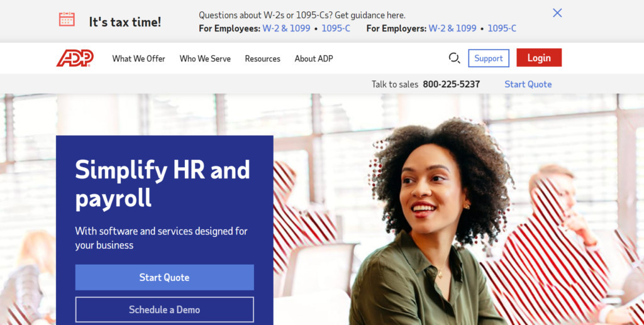Open the employers W-2 & 1099 link
644x325 pixels.
tap(452, 28)
